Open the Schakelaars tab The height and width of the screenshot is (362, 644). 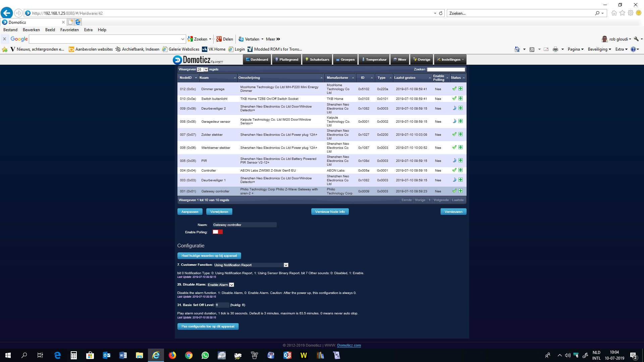click(x=317, y=60)
